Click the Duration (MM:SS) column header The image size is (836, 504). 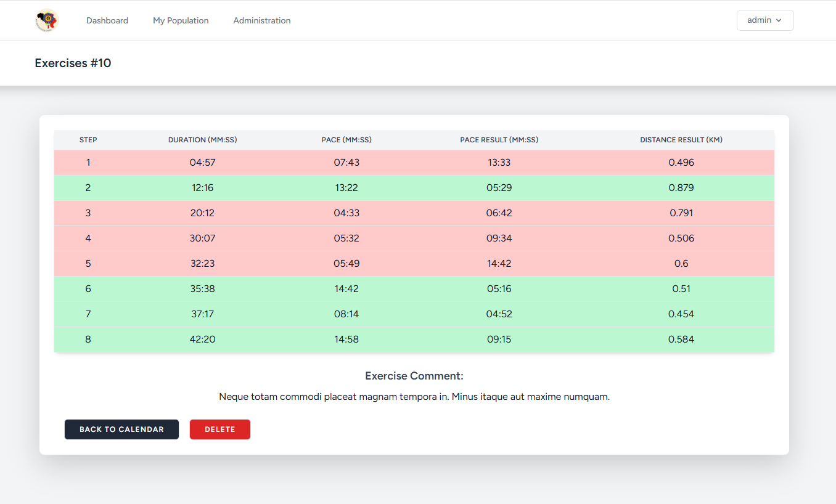202,140
